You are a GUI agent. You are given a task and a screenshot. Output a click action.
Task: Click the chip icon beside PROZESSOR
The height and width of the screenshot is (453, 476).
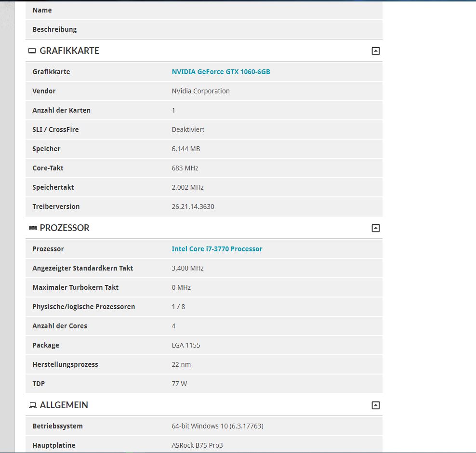click(33, 228)
